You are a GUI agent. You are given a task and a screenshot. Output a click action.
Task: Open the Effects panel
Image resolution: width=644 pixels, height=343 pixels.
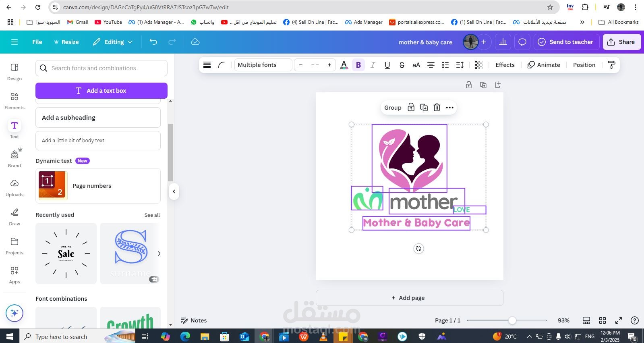[x=505, y=65]
